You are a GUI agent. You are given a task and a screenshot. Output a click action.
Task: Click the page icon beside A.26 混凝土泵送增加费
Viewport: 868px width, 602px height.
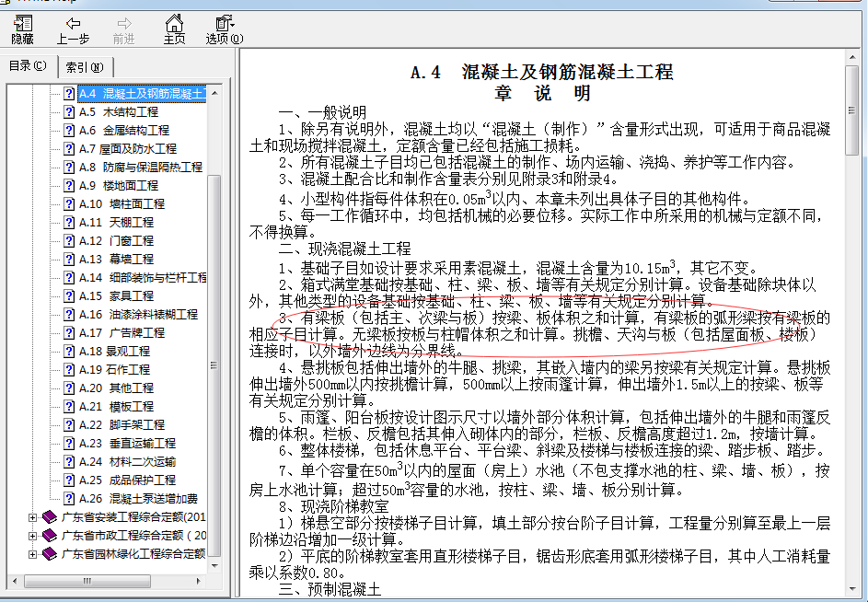(x=69, y=498)
